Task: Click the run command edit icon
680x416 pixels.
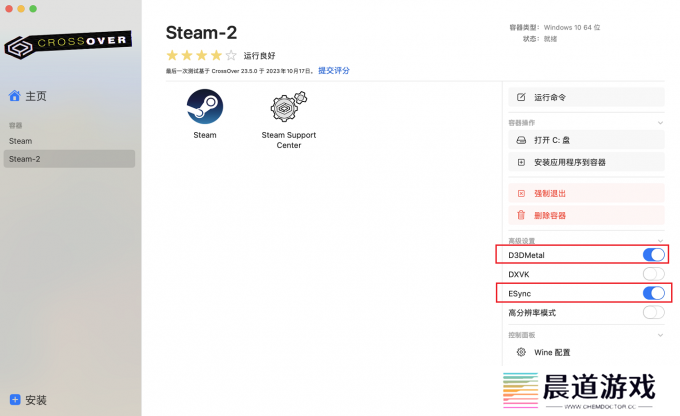Action: tap(521, 97)
